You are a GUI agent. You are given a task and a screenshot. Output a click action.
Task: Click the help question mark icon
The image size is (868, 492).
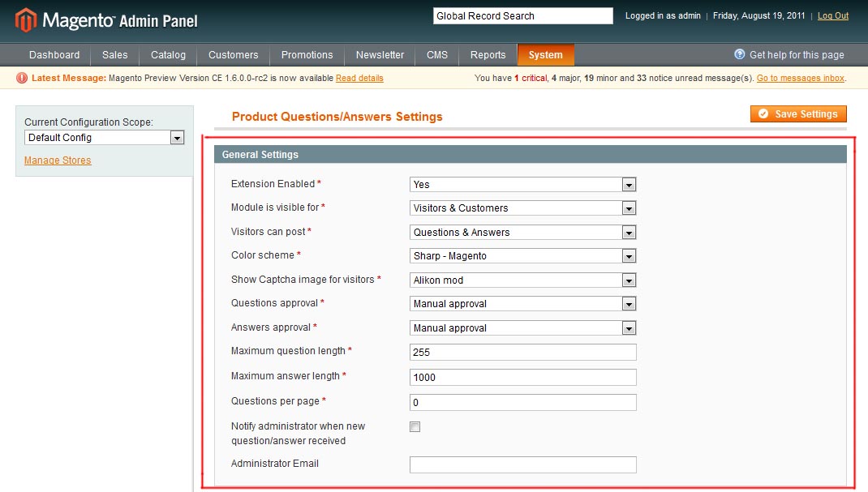tap(739, 54)
